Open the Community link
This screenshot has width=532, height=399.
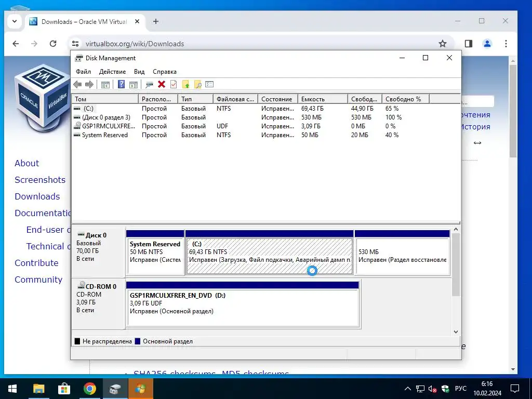[x=38, y=280]
